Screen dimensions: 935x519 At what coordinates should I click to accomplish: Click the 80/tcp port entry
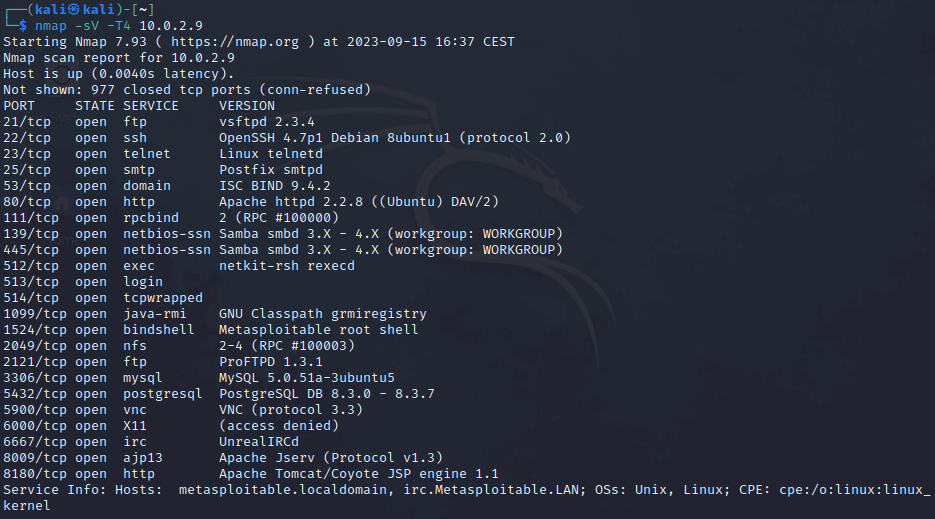[27, 202]
